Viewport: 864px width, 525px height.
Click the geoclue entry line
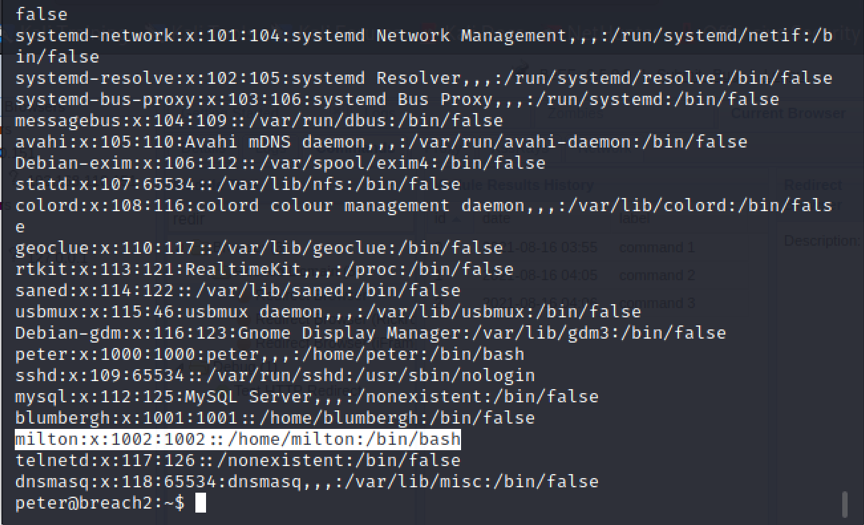[259, 248]
